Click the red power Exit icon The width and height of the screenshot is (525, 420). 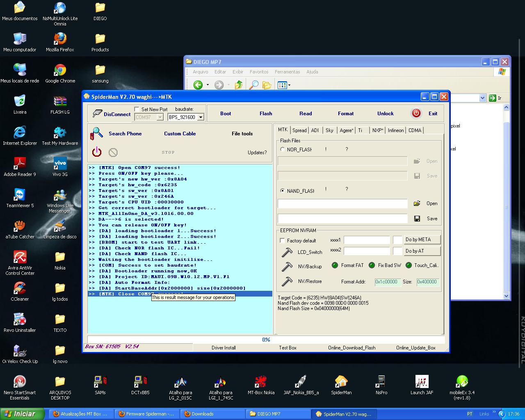[416, 114]
